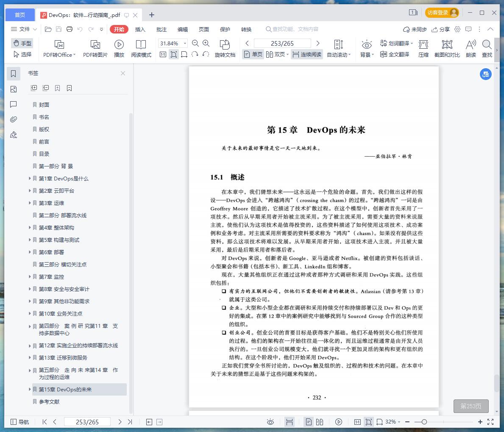Expand chapter 13 microservices bookmark
Image resolution: width=504 pixels, height=432 pixels.
30,357
